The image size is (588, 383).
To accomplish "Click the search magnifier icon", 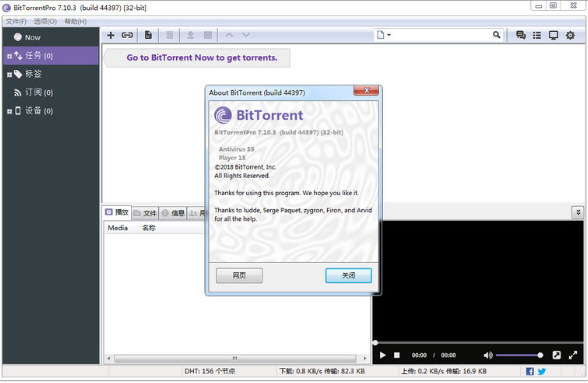I will point(496,35).
